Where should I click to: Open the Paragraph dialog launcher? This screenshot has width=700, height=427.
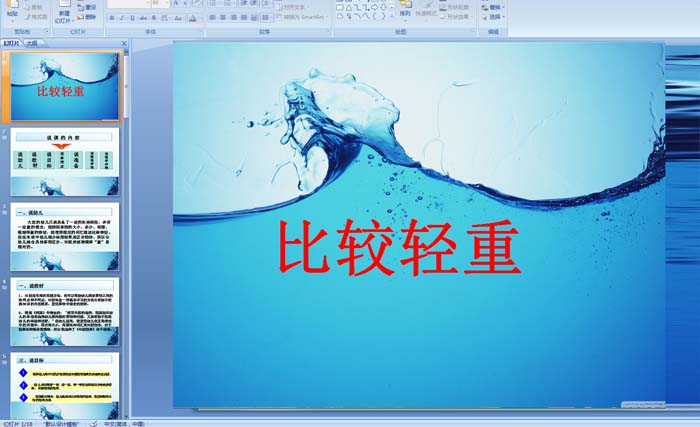click(x=328, y=31)
